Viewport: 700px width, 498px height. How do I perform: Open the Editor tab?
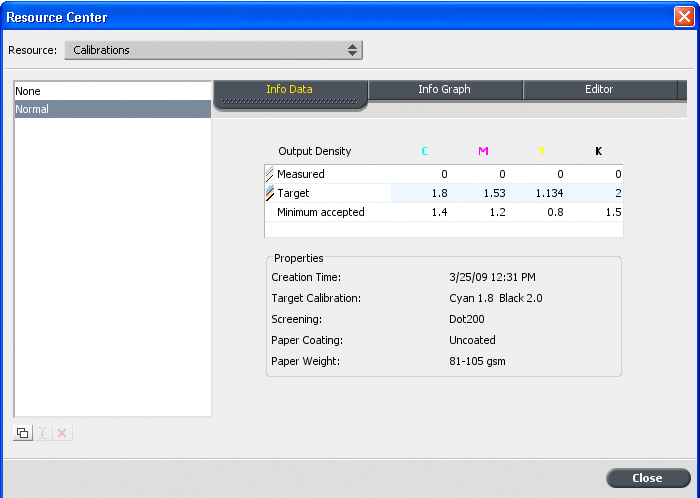click(599, 89)
